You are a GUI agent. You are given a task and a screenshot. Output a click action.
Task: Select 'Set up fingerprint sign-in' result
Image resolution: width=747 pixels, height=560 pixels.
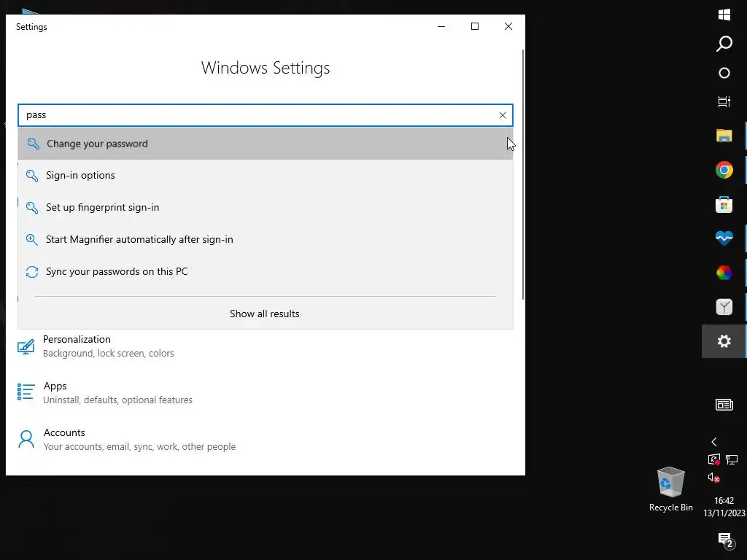(266, 207)
